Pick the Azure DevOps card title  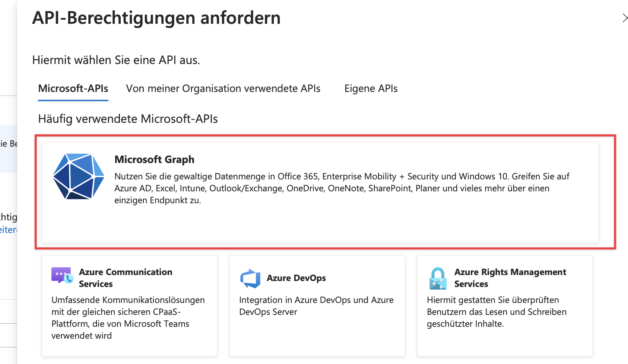pyautogui.click(x=296, y=278)
